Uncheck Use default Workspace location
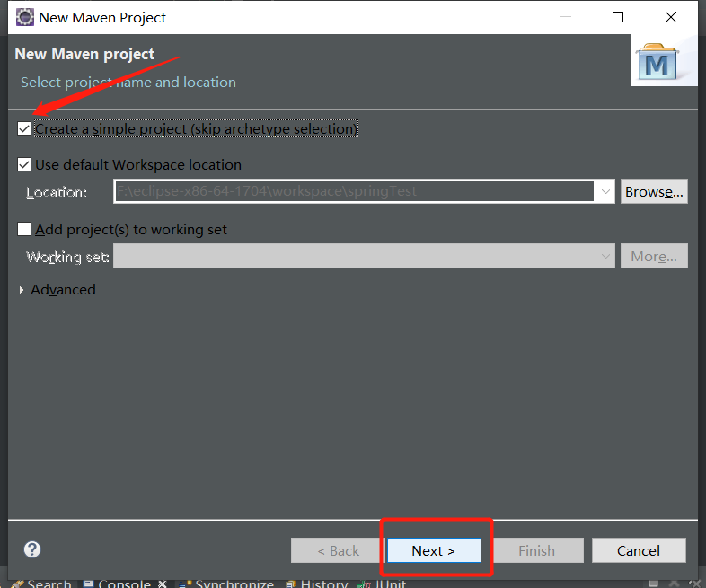 [x=24, y=164]
